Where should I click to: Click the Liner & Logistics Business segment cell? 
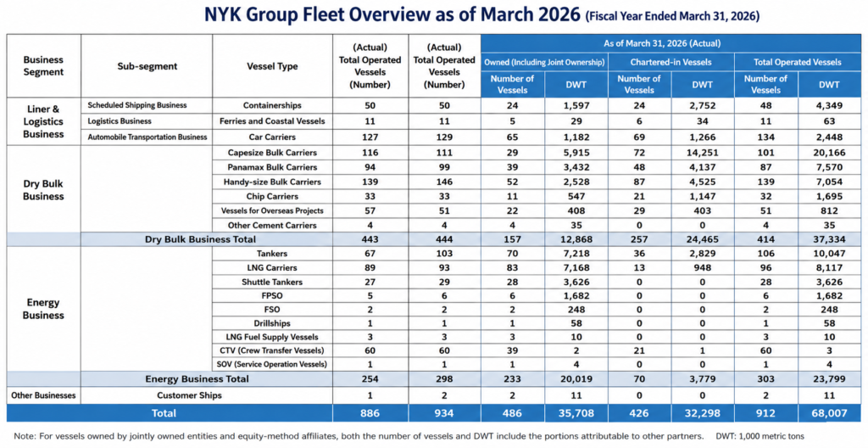44,121
